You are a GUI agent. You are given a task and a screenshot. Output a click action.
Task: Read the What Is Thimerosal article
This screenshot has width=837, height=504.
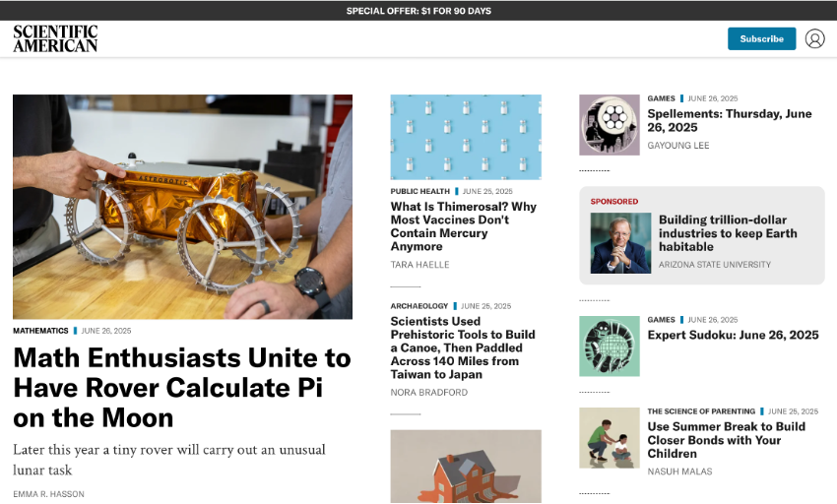pos(464,226)
